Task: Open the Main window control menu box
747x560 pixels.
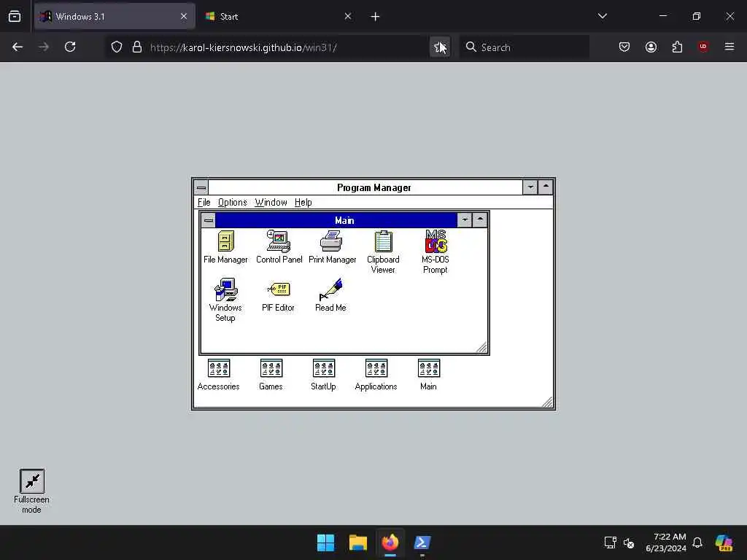Action: pos(208,220)
